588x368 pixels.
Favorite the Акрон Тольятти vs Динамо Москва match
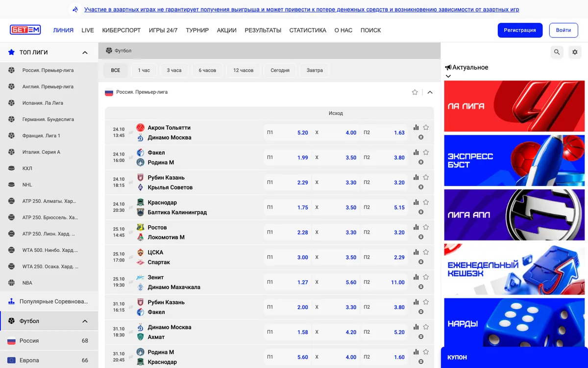click(426, 128)
